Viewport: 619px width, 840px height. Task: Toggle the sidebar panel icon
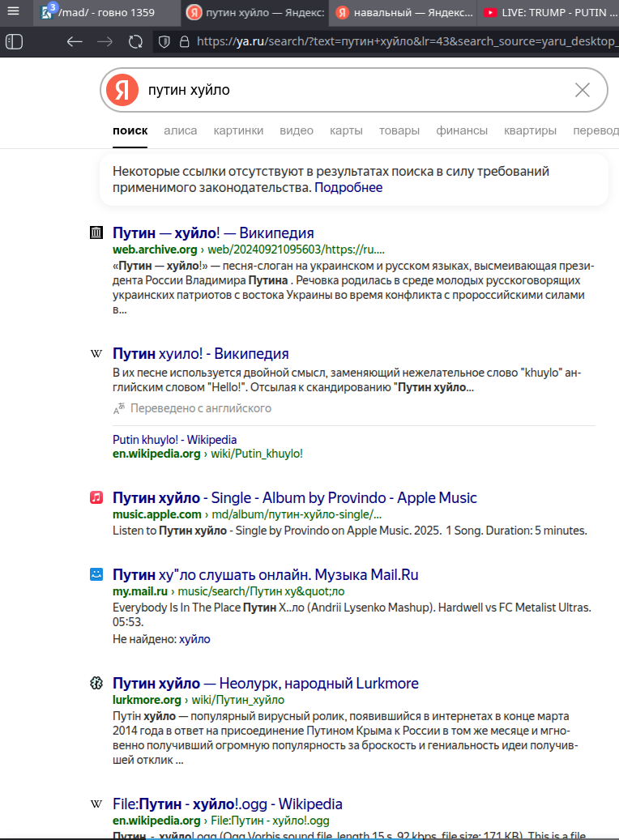(x=14, y=41)
